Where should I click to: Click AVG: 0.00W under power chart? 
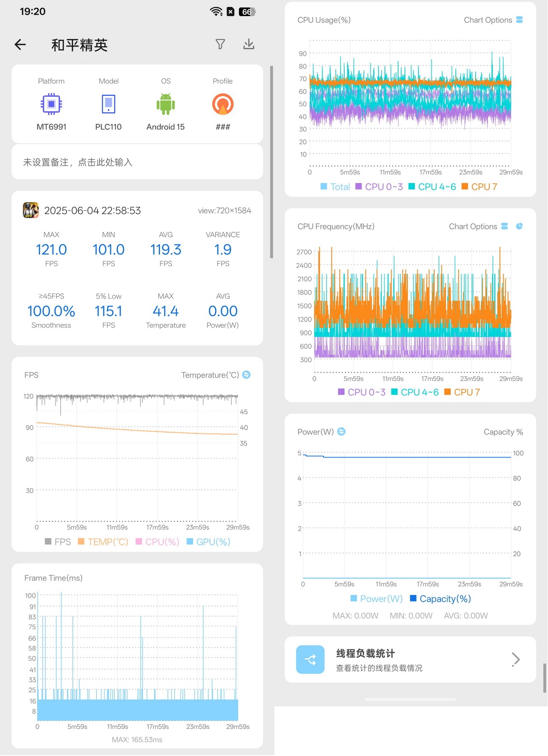coord(466,616)
